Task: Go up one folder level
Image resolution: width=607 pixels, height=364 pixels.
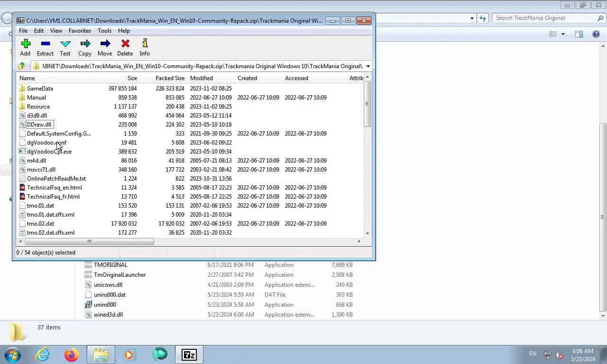Action: point(21,66)
